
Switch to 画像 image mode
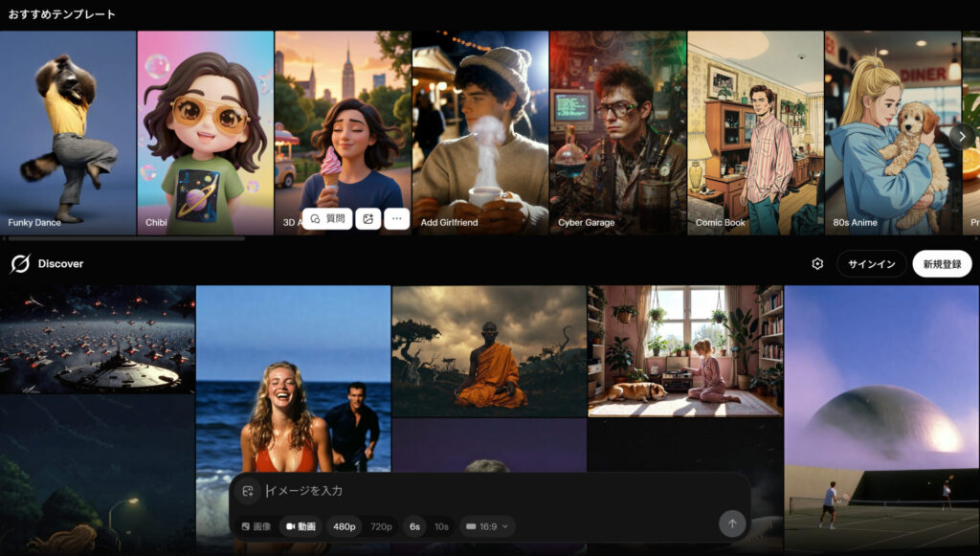tap(256, 526)
